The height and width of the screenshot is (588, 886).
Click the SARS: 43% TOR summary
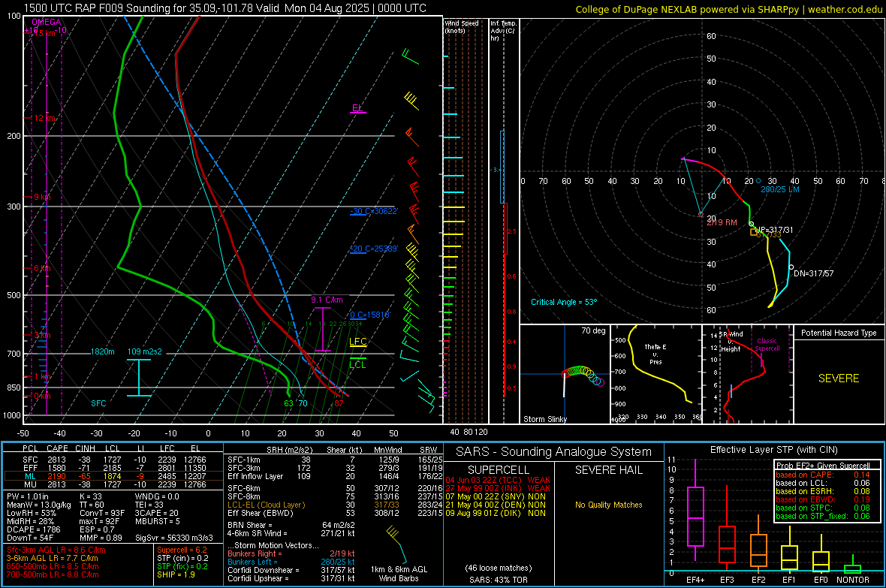[x=499, y=580]
